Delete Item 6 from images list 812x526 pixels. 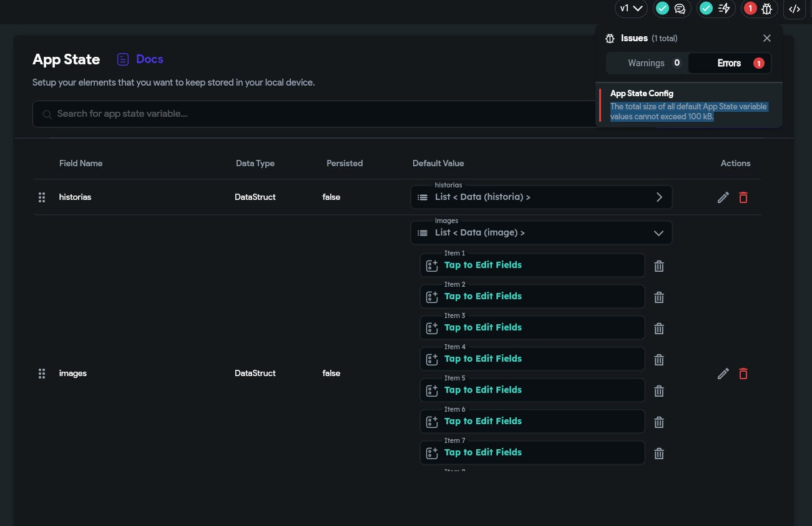tap(658, 422)
